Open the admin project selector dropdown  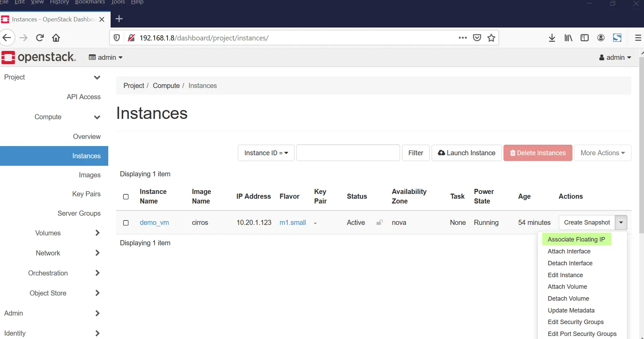106,57
